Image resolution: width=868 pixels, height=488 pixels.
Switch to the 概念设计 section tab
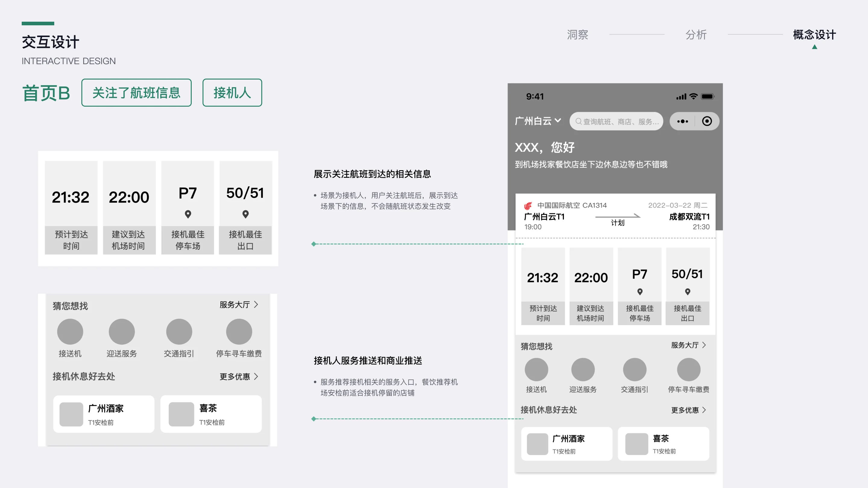tap(814, 35)
